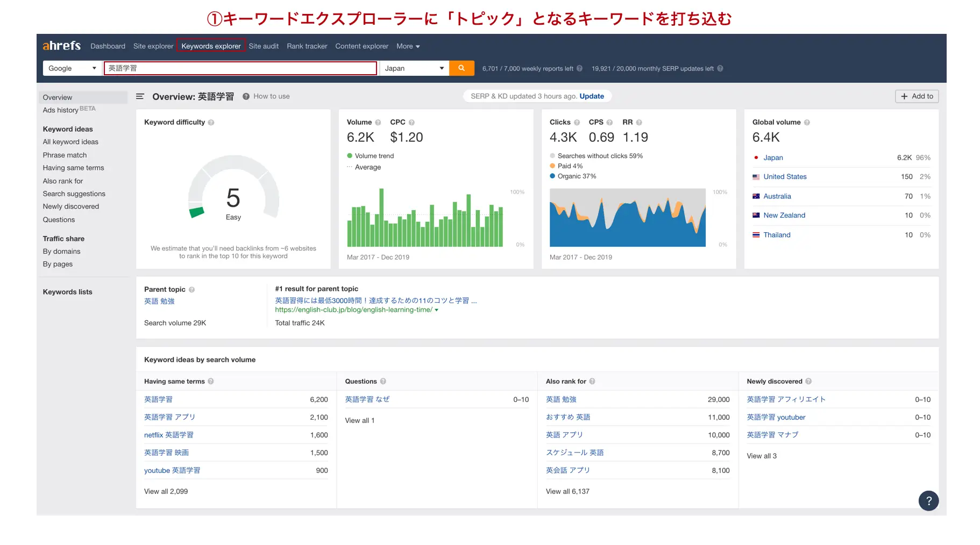980x545 pixels.
Task: Switch to Content explorer
Action: tap(361, 46)
